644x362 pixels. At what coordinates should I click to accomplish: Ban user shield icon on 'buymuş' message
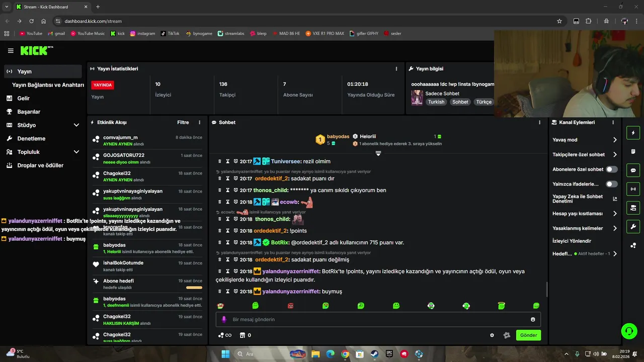pos(235,292)
